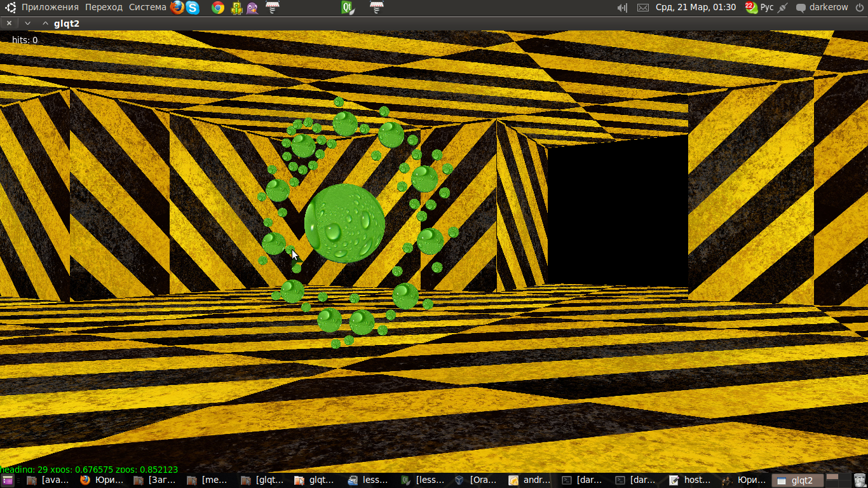Click the green heading xpos zpos readout
This screenshot has width=868, height=488.
[89, 470]
